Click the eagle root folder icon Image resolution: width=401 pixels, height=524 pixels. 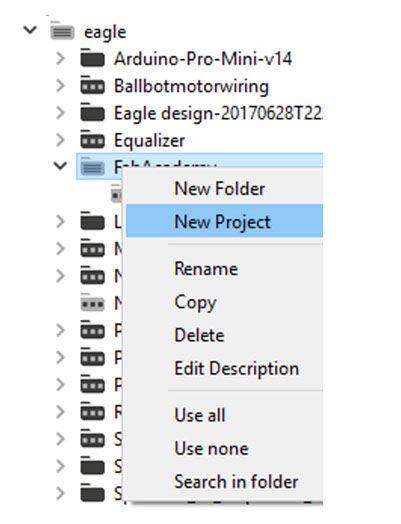(62, 32)
